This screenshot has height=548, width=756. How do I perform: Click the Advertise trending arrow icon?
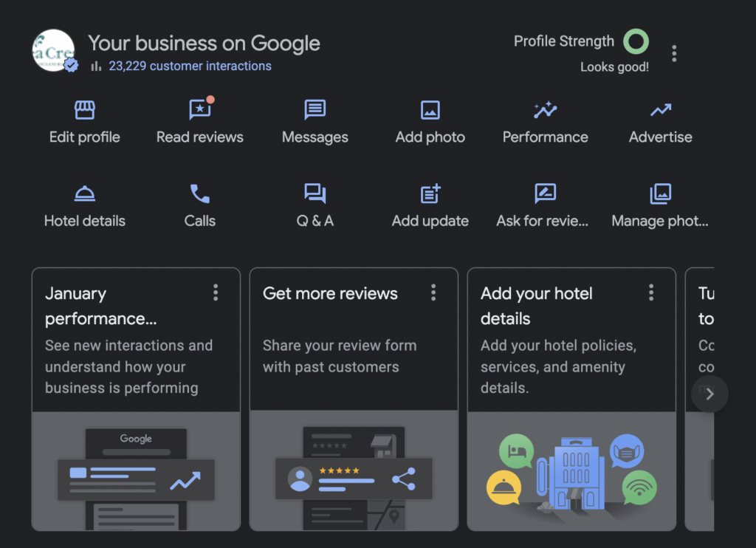pos(661,110)
